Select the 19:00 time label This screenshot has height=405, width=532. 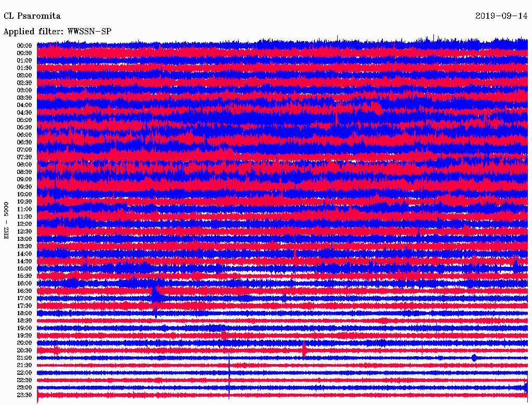tap(24, 328)
